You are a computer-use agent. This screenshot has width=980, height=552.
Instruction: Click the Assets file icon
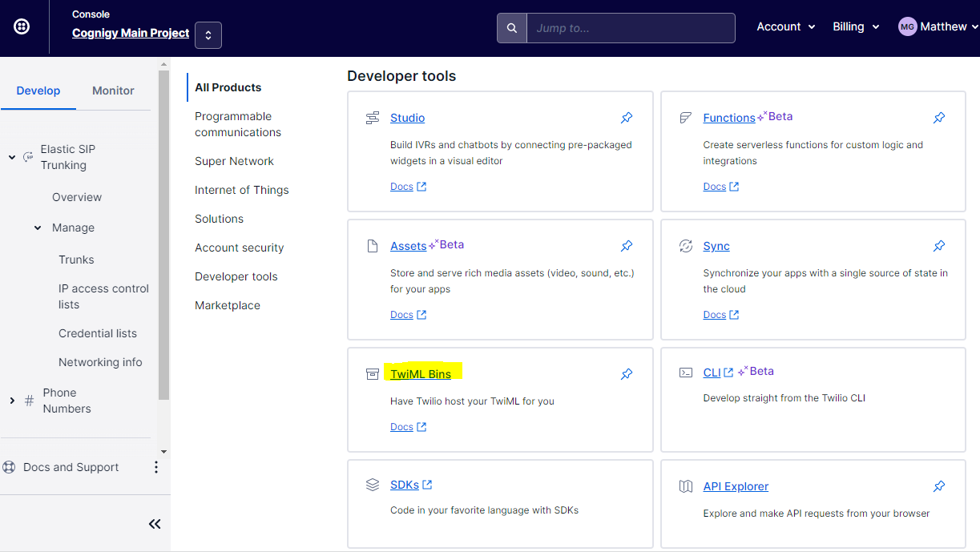373,246
